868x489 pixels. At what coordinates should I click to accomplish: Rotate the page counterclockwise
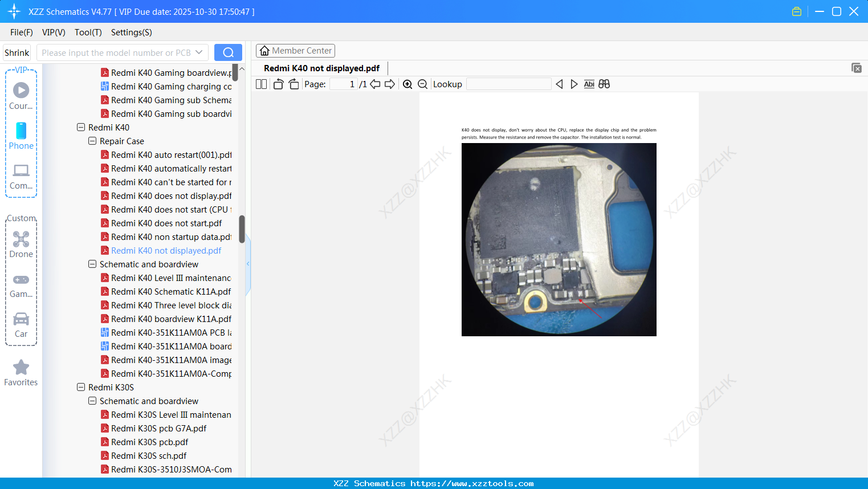click(x=278, y=84)
